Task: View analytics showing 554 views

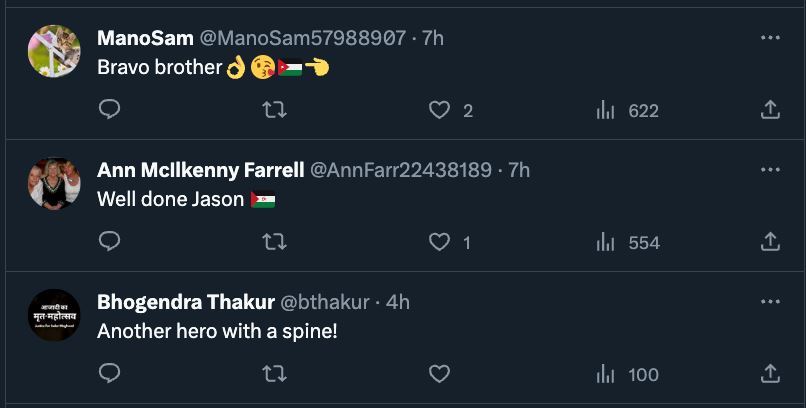Action: (x=605, y=242)
